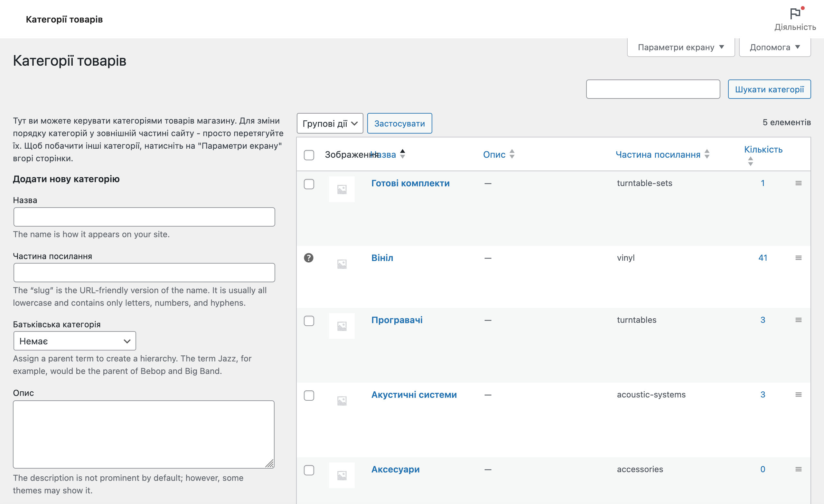Screen dimensions: 824x504
Task: Click the Застосувати button
Action: point(399,123)
